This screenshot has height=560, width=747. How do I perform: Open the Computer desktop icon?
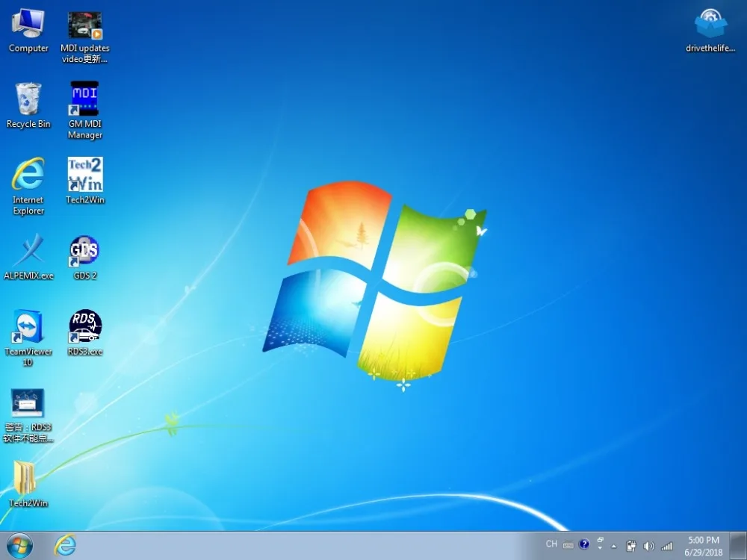(x=28, y=30)
